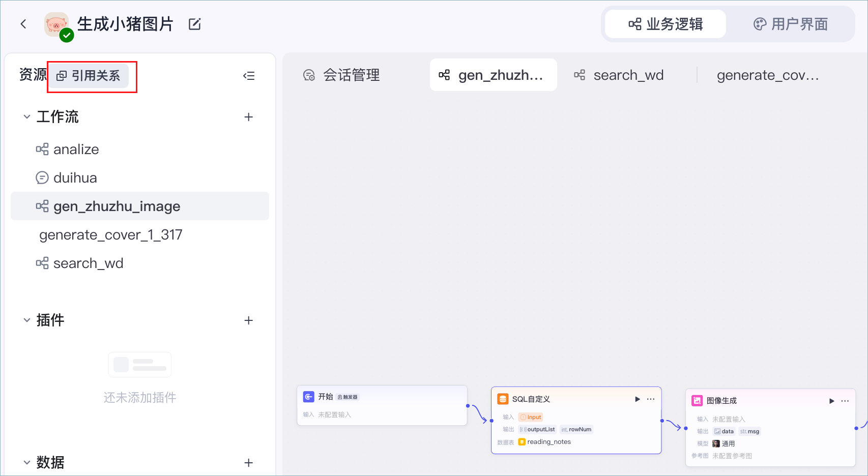Expand the 数据 section chevron
868x476 pixels.
coord(27,463)
